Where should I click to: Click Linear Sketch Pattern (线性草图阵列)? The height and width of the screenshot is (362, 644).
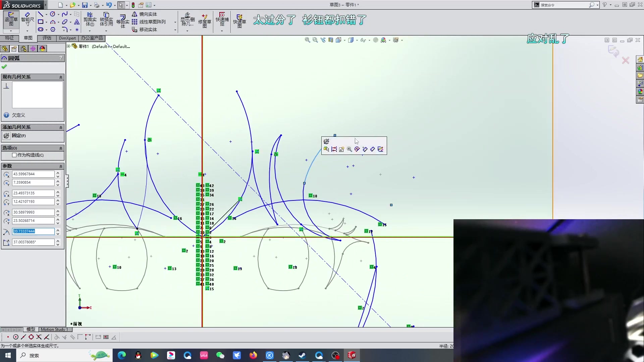click(149, 22)
